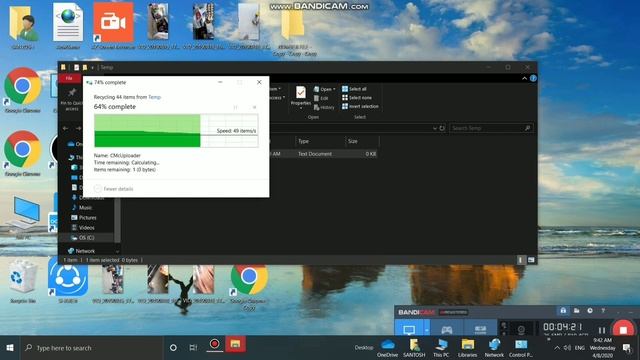640x360 pixels.
Task: Select Music in navigation pane
Action: tap(81, 207)
